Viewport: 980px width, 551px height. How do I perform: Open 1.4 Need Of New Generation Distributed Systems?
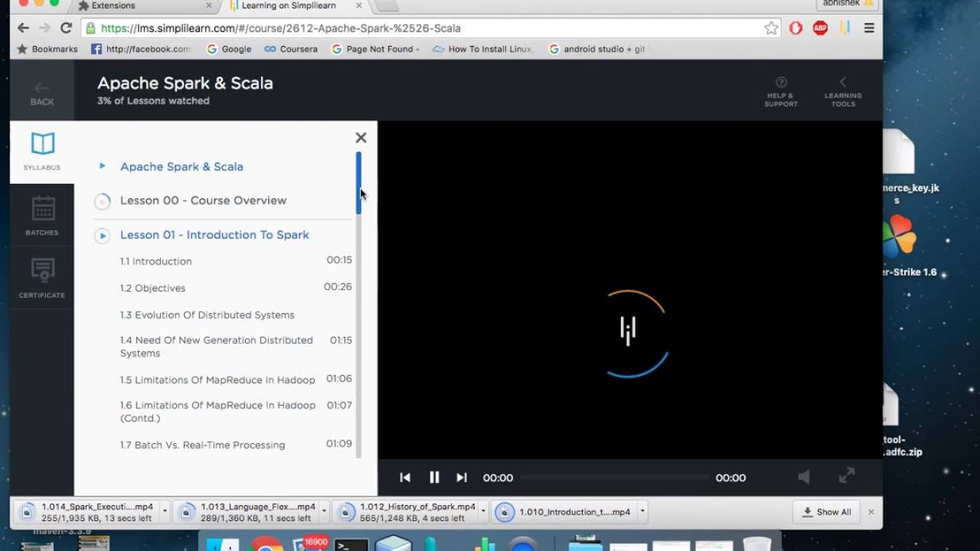click(x=217, y=347)
